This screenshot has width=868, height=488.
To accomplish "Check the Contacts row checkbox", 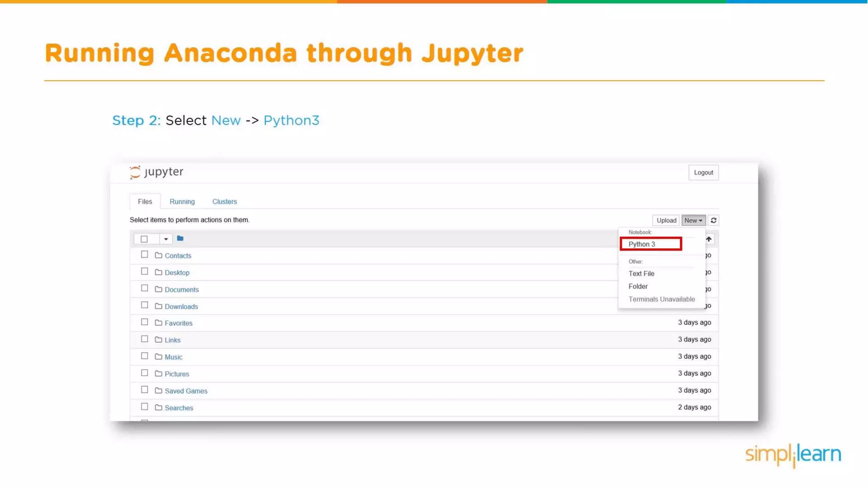I will click(x=145, y=255).
